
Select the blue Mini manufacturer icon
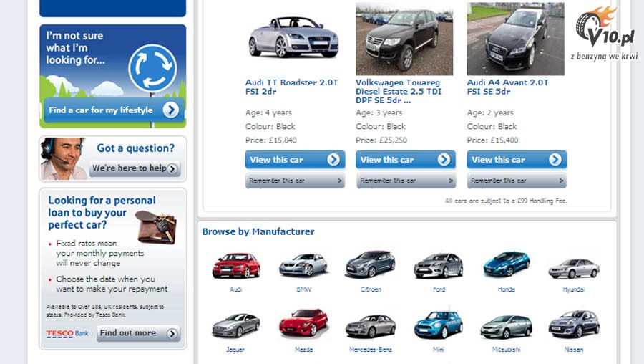(x=439, y=324)
